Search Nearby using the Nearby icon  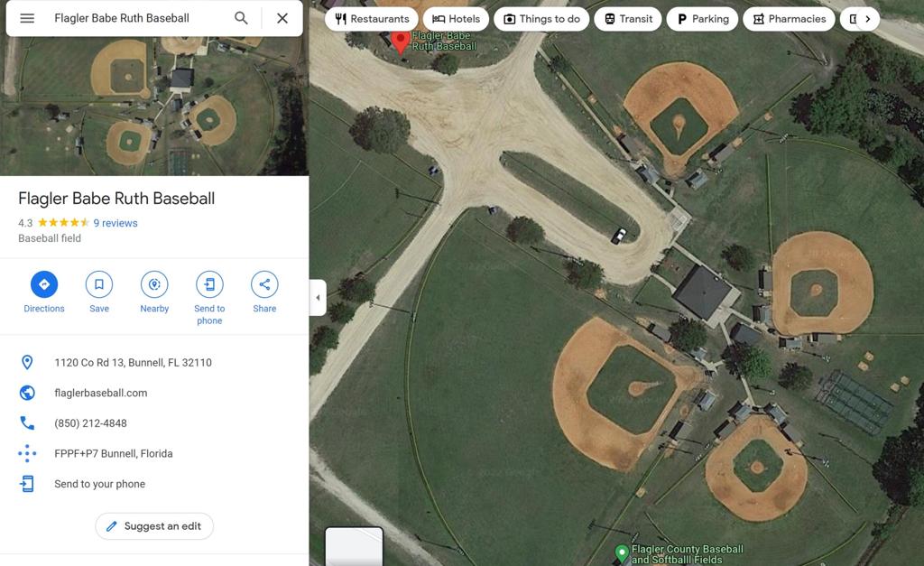(154, 284)
